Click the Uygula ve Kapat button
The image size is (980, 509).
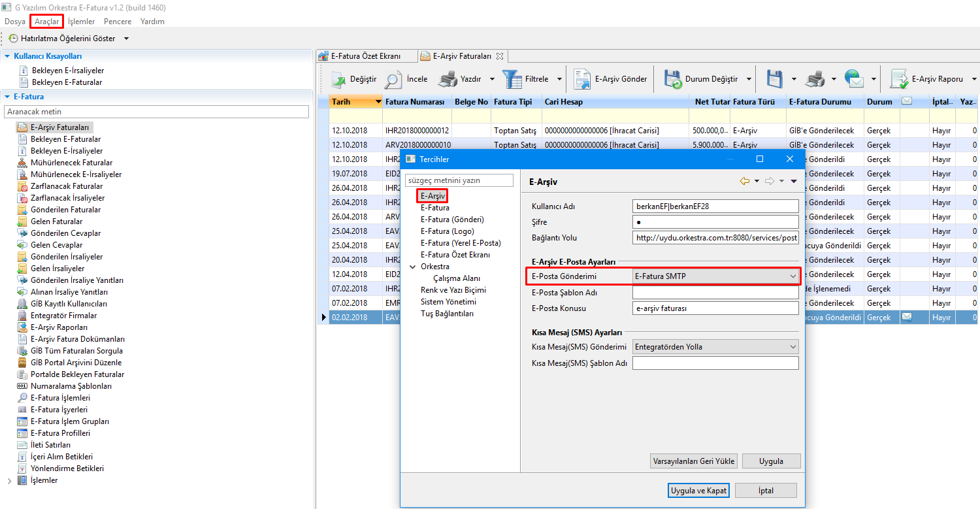698,491
